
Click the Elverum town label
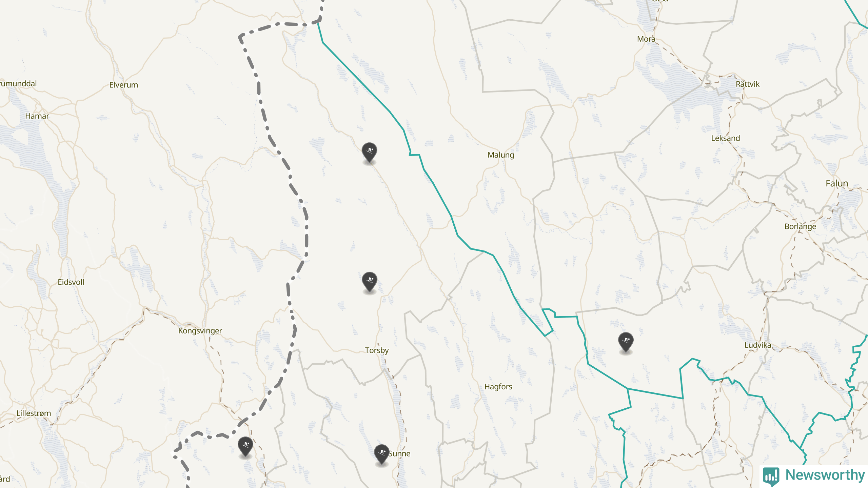123,85
